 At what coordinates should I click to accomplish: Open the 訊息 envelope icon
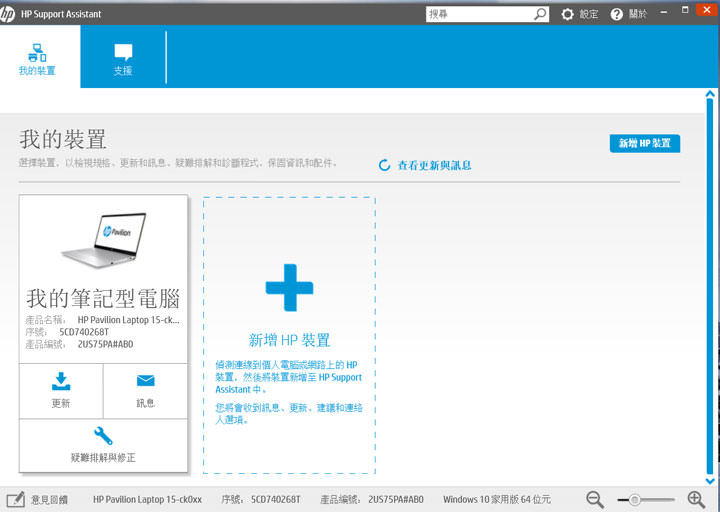145,381
